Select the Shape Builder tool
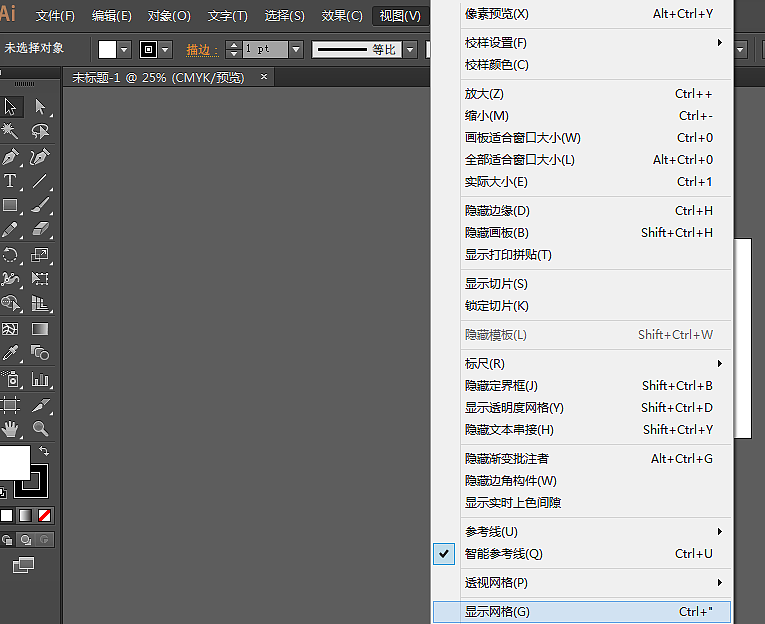The image size is (765, 624). [10, 303]
